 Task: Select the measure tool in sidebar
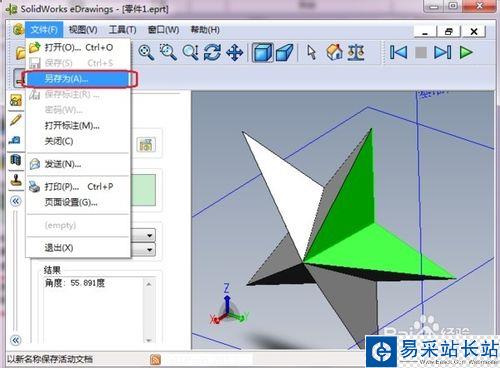[x=15, y=140]
